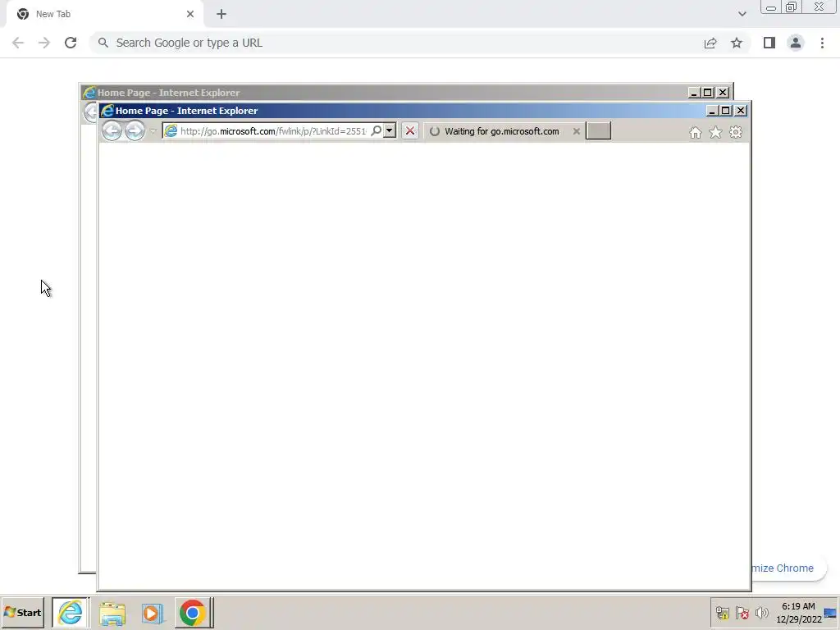Click the Chrome forward arrow
Image resolution: width=840 pixels, height=630 pixels.
tap(44, 43)
